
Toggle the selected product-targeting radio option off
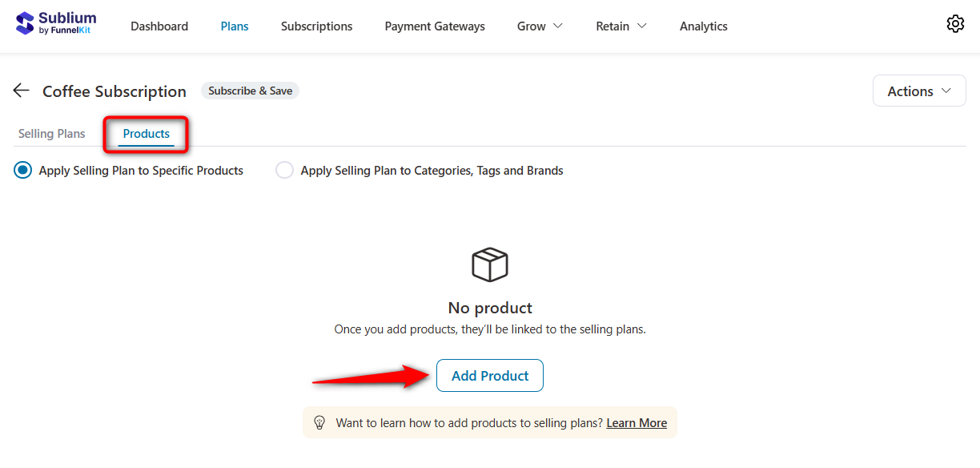coord(22,170)
